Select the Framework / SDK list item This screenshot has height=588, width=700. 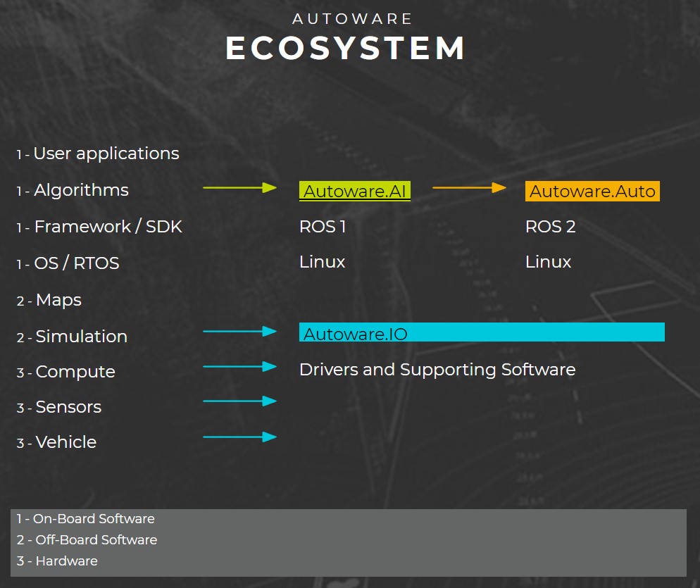[108, 227]
